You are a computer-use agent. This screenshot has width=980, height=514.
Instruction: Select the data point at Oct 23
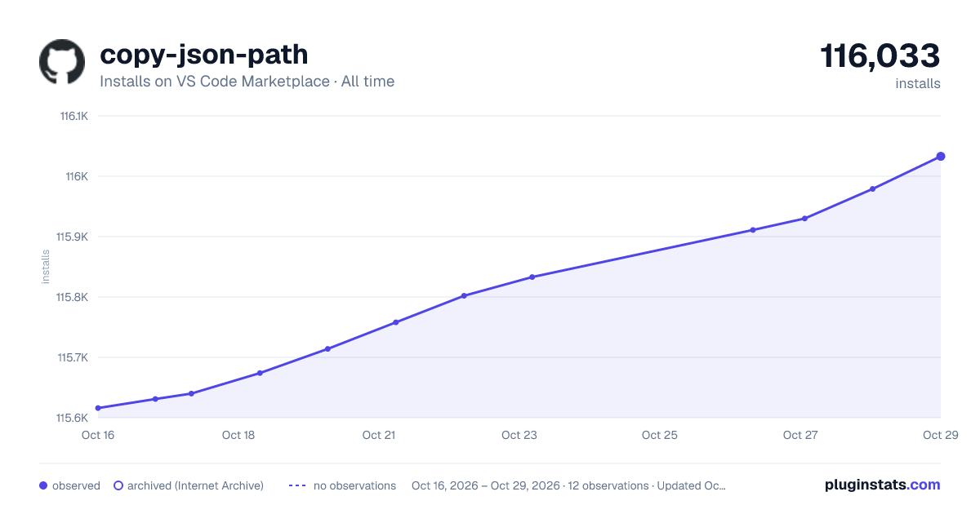(532, 277)
